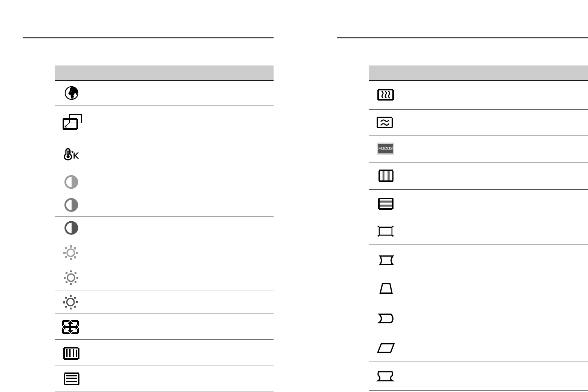Select the medium gray half-circle contrast icon
This screenshot has width=588, height=392.
(71, 205)
